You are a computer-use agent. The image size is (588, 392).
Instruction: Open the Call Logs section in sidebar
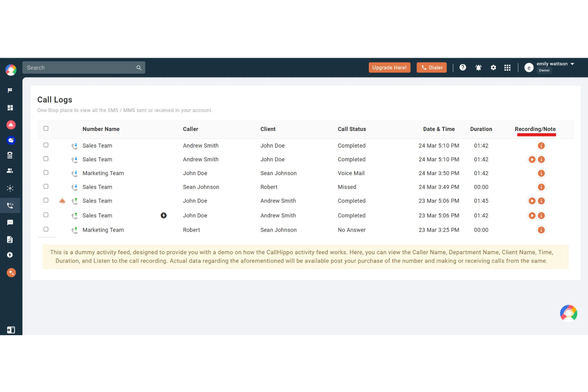(11, 205)
